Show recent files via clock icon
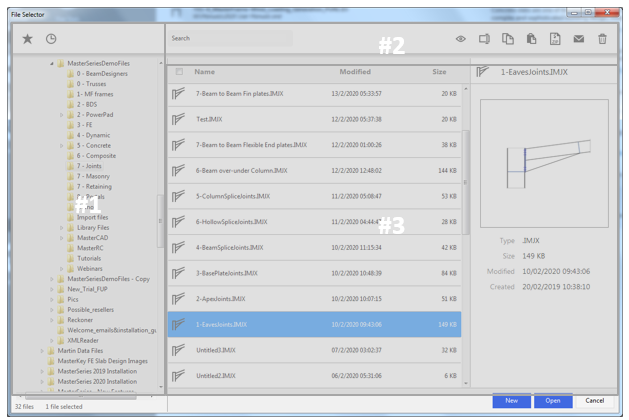The image size is (629, 420). pos(50,39)
